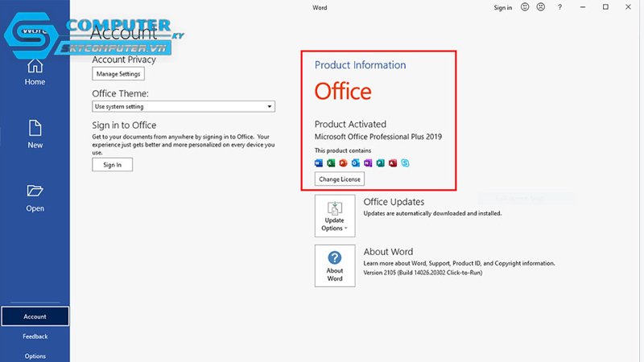Click 'Updates are automatically downloaded and installed' text

(432, 213)
